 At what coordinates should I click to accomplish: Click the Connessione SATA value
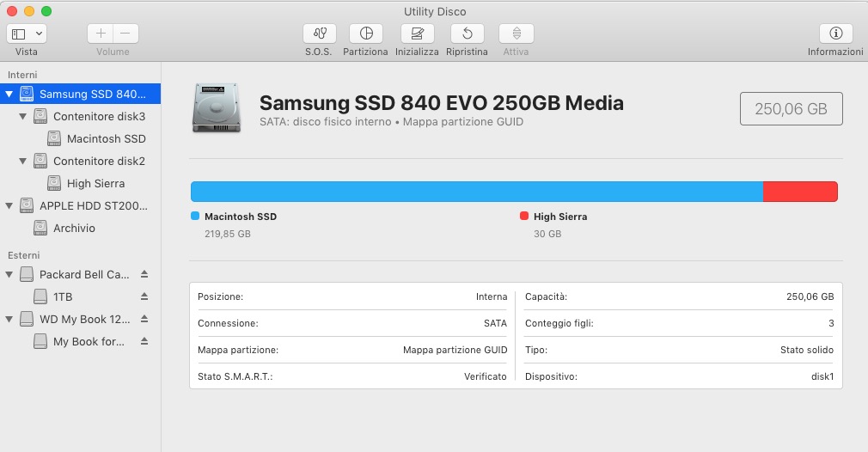(x=495, y=323)
